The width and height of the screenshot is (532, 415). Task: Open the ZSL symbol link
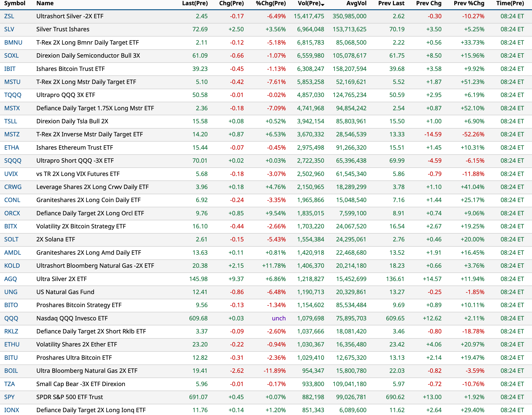[x=9, y=16]
